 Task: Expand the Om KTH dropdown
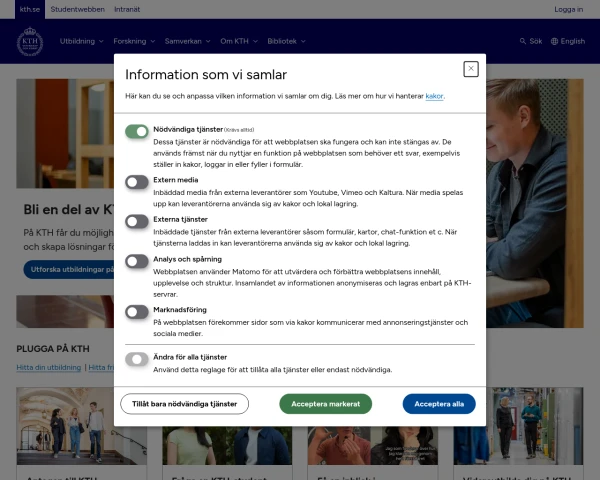click(238, 41)
